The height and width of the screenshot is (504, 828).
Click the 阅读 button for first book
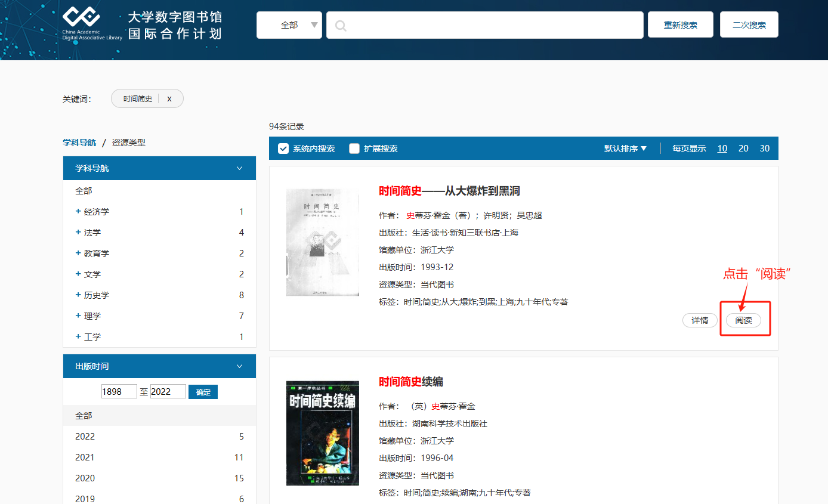pos(743,320)
